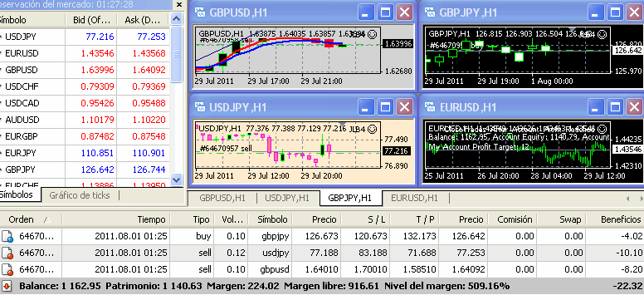644x300 pixels.
Task: Click the GBPJPY chart window title icon
Action: pos(430,12)
